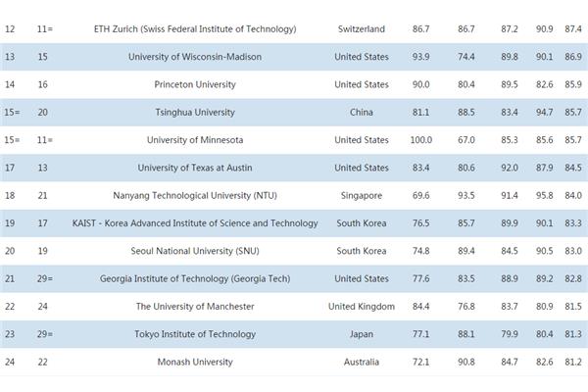Screen dimensions: 588x392
Task: Click Tsinghua University name
Action: (x=195, y=113)
